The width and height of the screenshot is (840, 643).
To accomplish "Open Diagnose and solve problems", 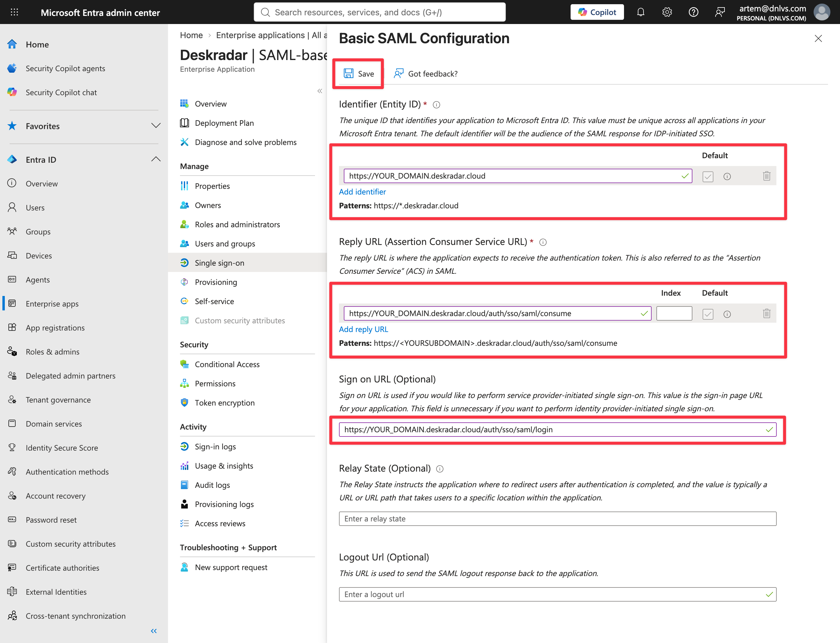I will (246, 142).
